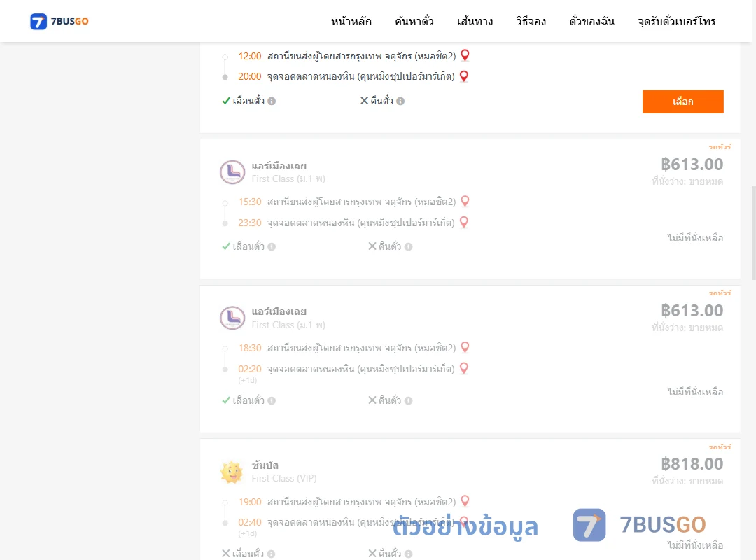
Task: Click แอร์เมืองเลย logo on the 15:30 trip
Action: 232,172
